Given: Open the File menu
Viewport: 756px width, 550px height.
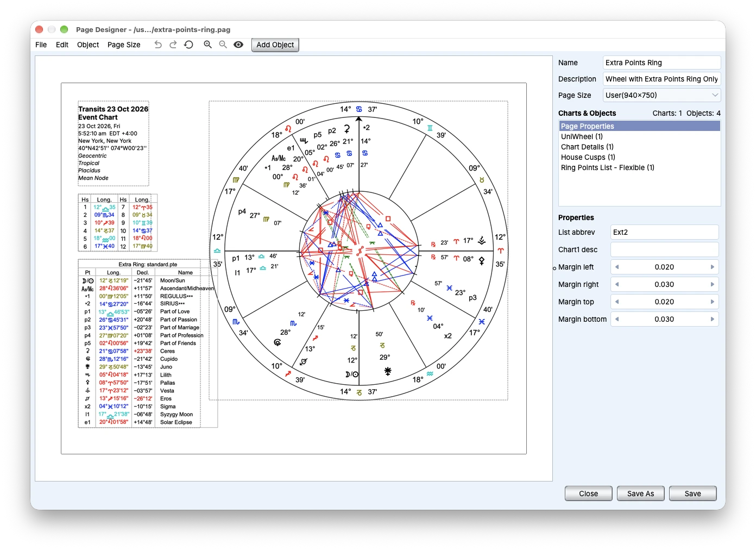Looking at the screenshot, I should coord(41,45).
